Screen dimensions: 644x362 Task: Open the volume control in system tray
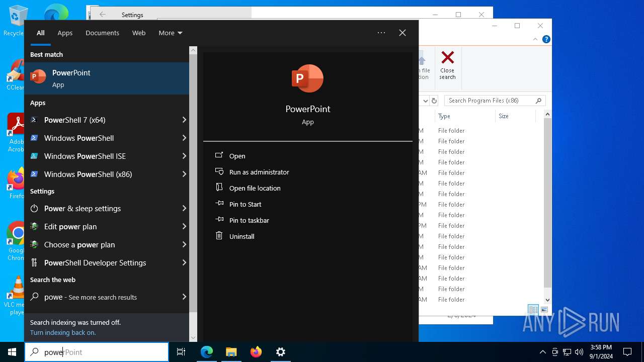(x=579, y=352)
